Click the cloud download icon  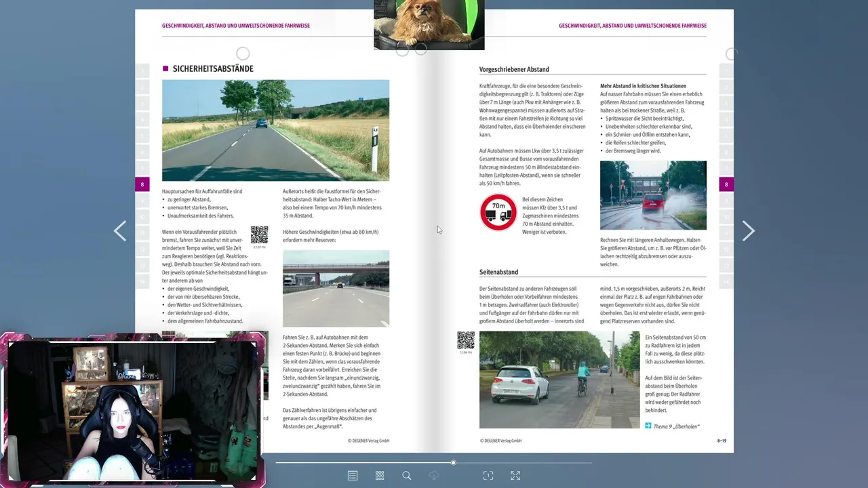(434, 476)
